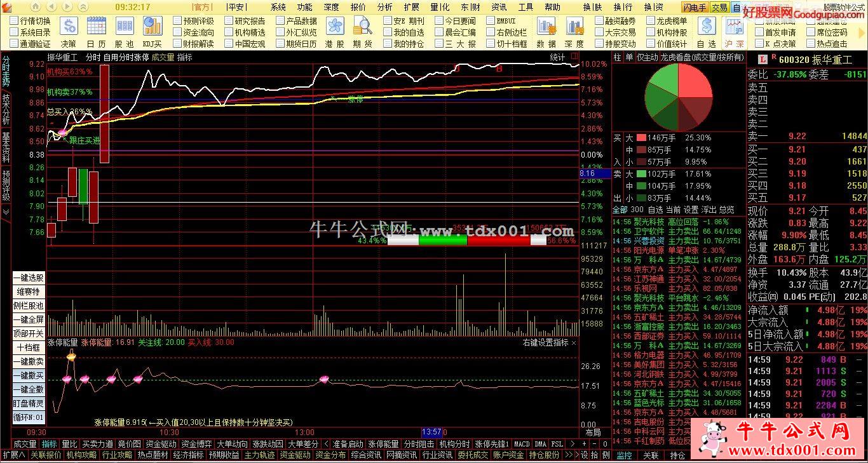Image resolution: width=868 pixels, height=463 pixels.
Task: Click the 交易 trade button
Action: [x=719, y=7]
